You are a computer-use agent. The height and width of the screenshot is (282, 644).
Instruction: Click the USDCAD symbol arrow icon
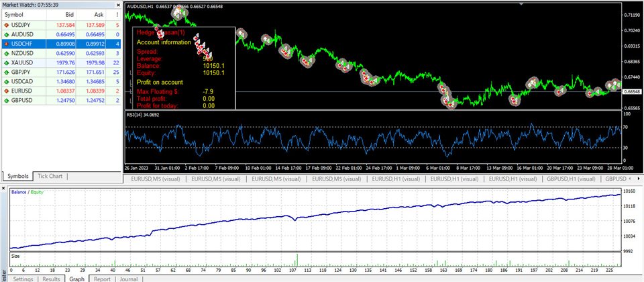click(x=7, y=81)
